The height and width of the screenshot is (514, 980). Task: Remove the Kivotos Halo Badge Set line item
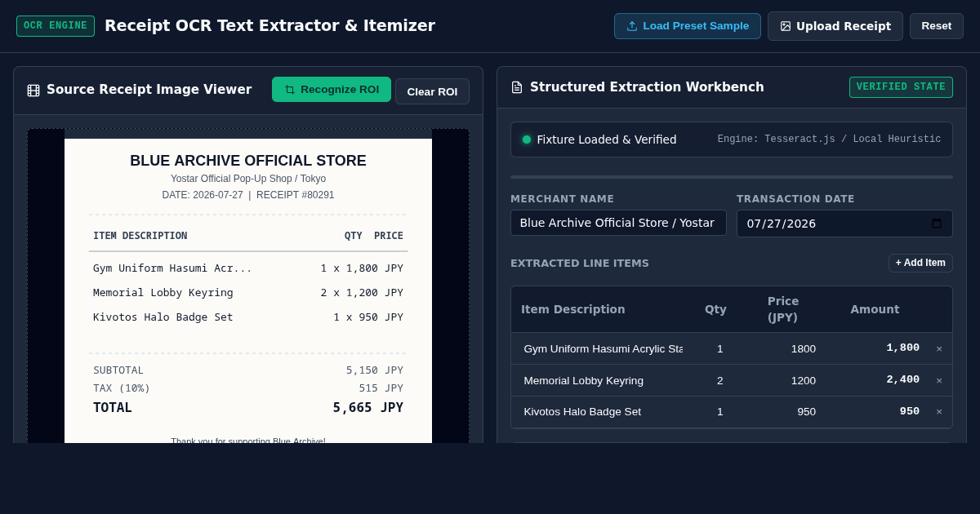(x=939, y=412)
